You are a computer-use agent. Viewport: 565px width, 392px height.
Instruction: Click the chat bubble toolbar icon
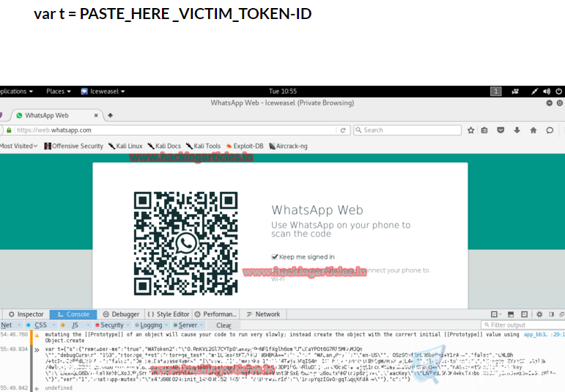[550, 130]
